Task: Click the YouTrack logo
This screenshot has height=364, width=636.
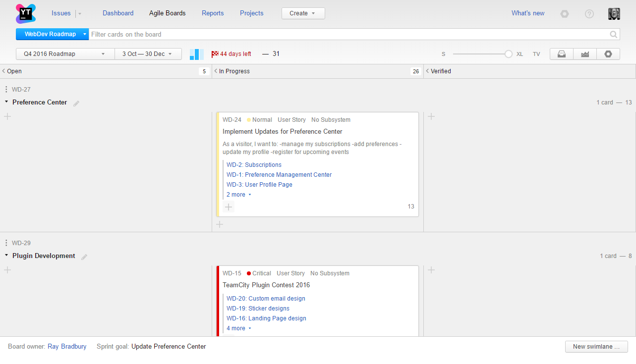Action: pos(25,13)
